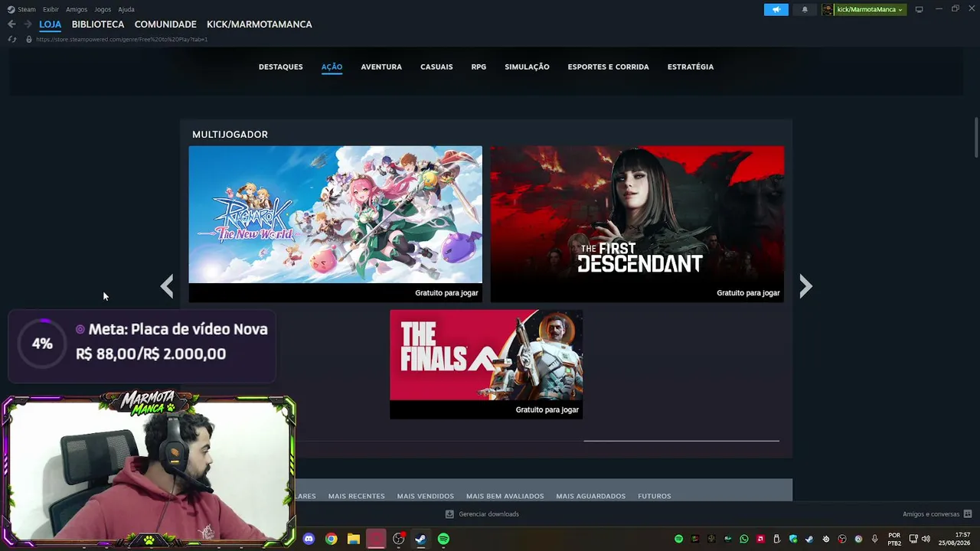This screenshot has height=551, width=980.
Task: Switch to Big Picture mode icon
Action: (920, 9)
